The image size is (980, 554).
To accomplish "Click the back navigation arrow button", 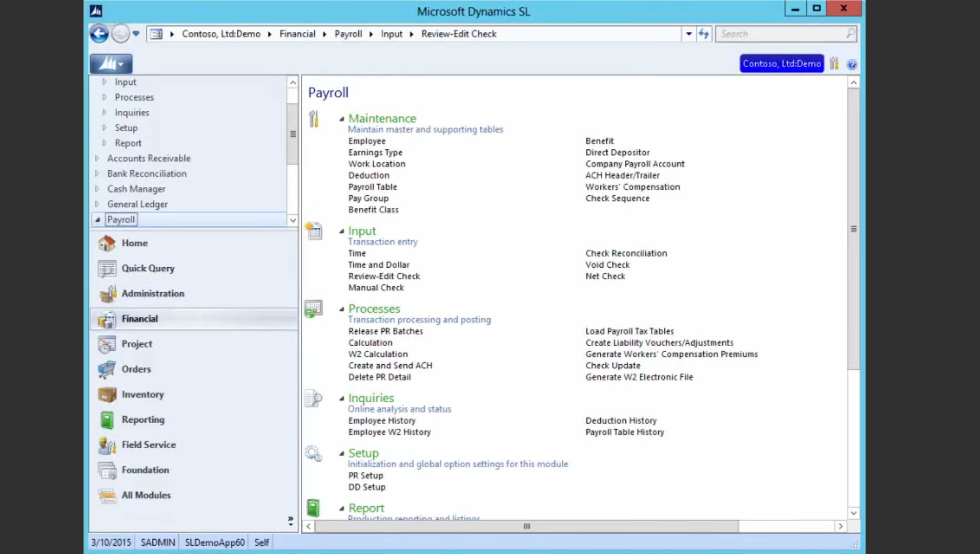I will pyautogui.click(x=99, y=34).
